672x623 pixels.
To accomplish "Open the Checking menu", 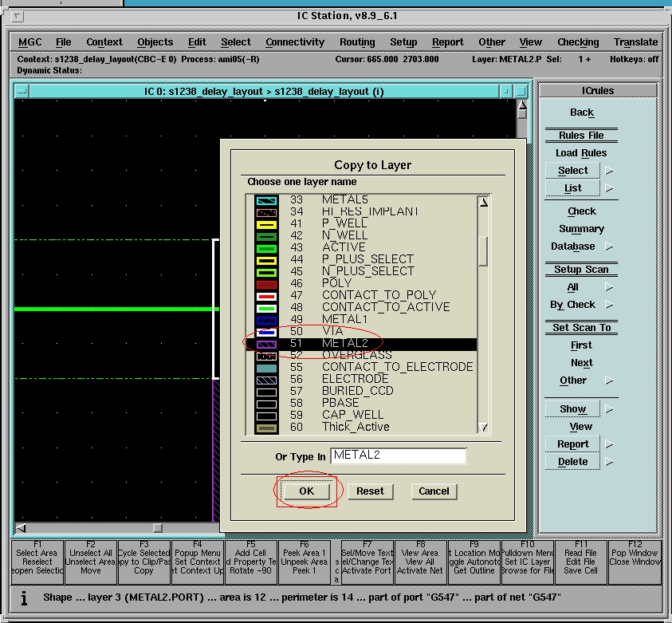I will pos(578,42).
